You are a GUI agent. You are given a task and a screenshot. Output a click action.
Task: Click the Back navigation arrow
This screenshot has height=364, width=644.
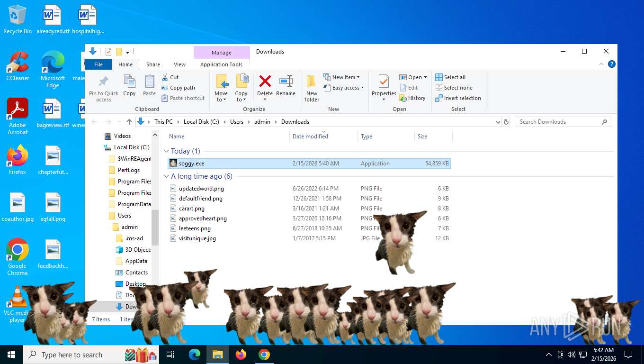[94, 122]
